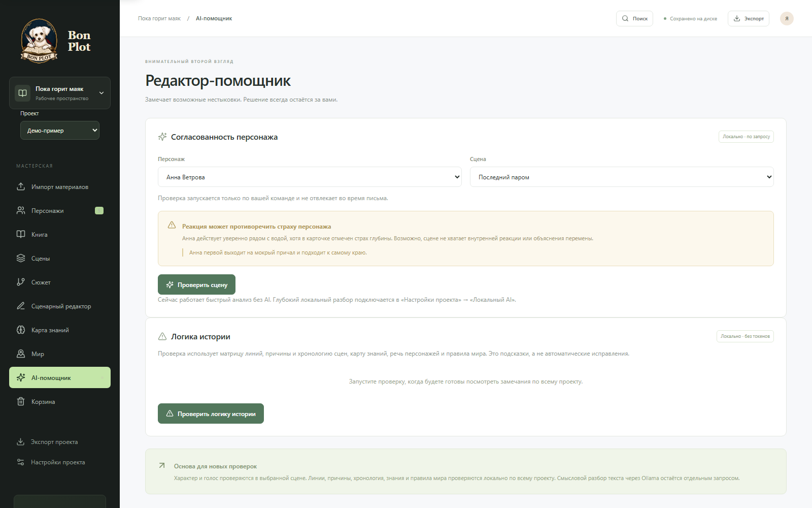This screenshot has width=812, height=508.
Task: Click the Импорт материалов upload icon
Action: [x=21, y=186]
